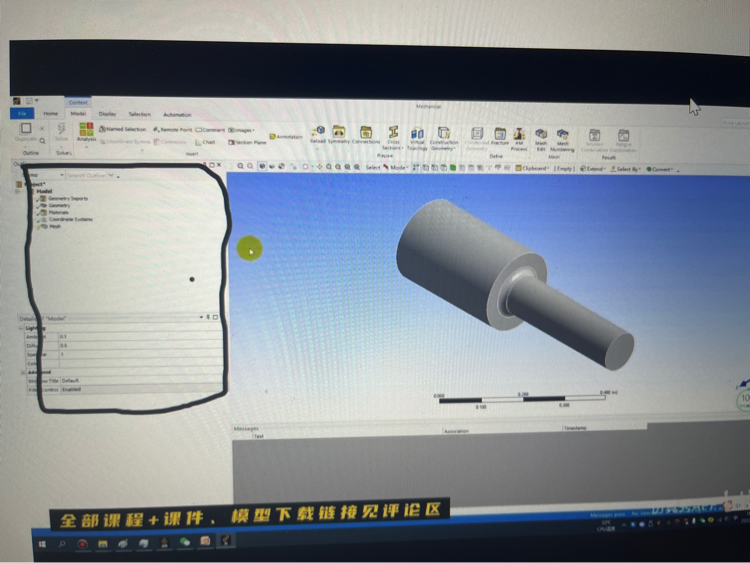Screen dimensions: 750x563
Task: Click the Analysis icon in the ribbon
Action: tap(87, 131)
